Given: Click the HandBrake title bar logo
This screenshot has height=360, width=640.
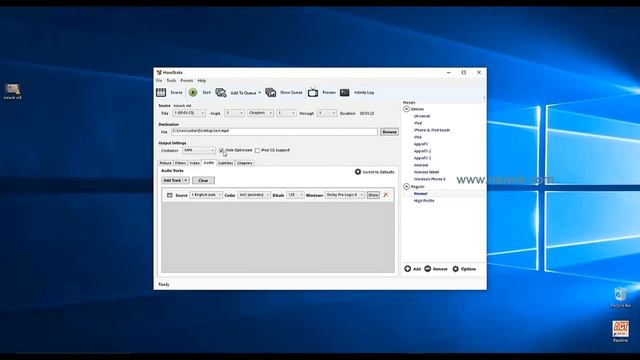Looking at the screenshot, I should (x=159, y=72).
